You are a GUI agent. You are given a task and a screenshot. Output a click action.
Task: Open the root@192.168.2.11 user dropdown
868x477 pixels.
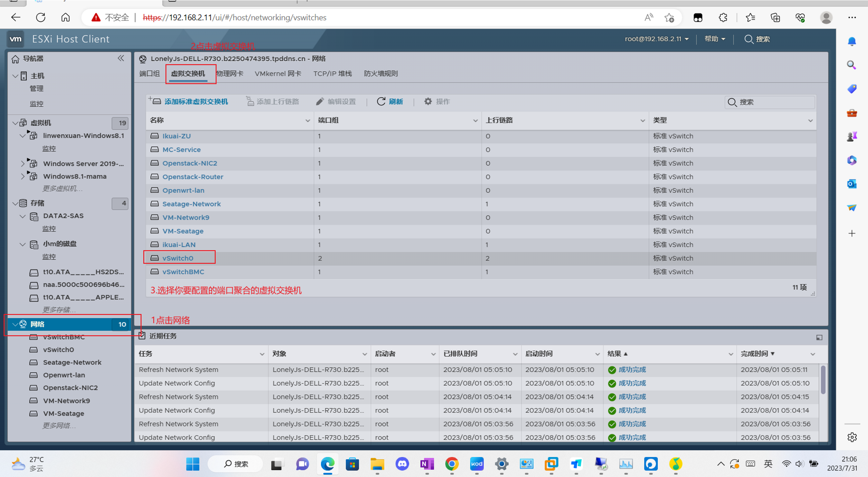656,39
